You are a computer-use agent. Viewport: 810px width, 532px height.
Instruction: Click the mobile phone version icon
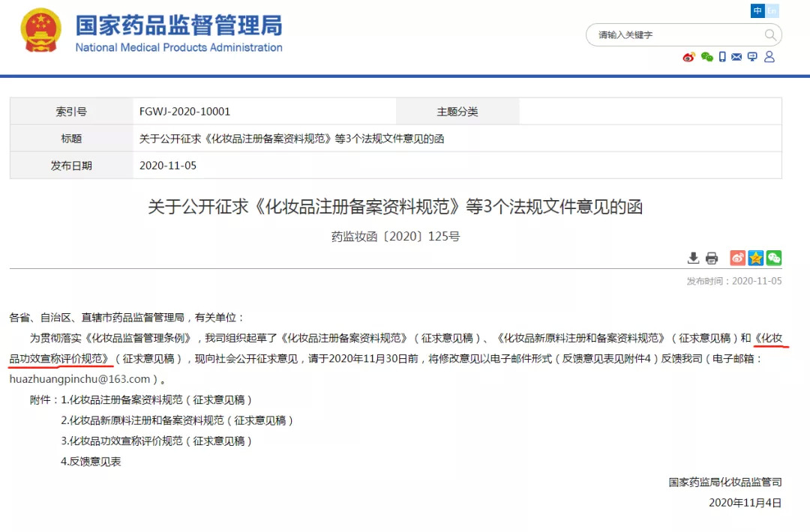(x=722, y=57)
